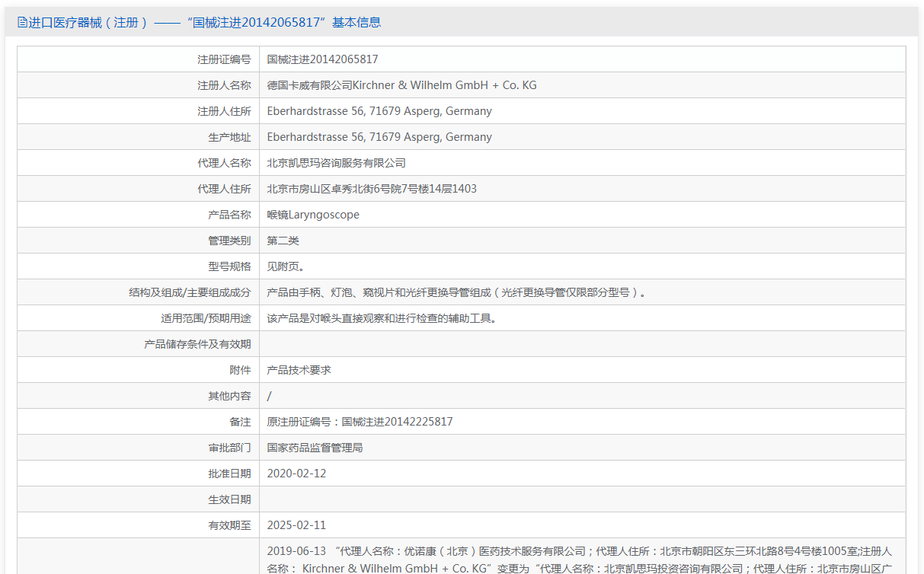Select management class value 第二类
This screenshot has width=924, height=574.
coord(283,241)
